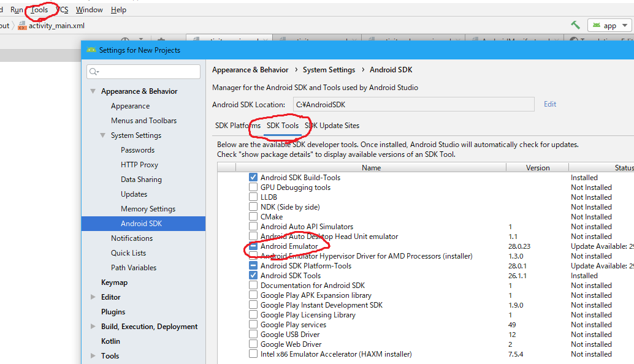Enable the LLDB checkbox
The image size is (634, 364).
(x=253, y=197)
